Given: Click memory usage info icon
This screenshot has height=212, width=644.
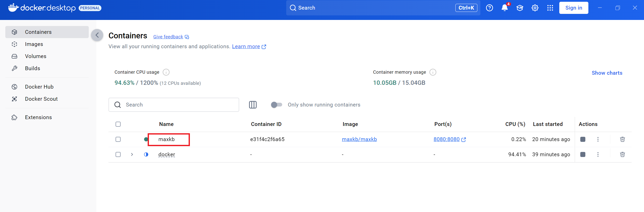Looking at the screenshot, I should coord(433,72).
